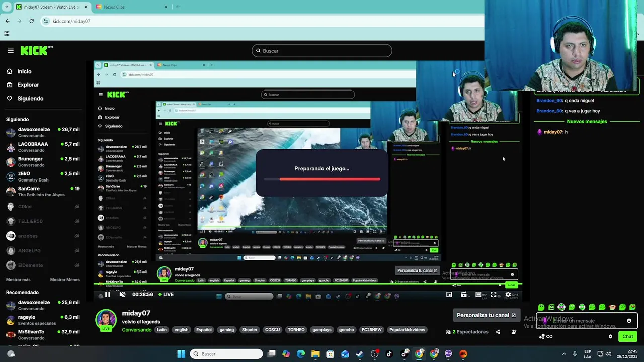The width and height of the screenshot is (644, 362).
Task: Open File Explorer from the taskbar
Action: pyautogui.click(x=315, y=354)
